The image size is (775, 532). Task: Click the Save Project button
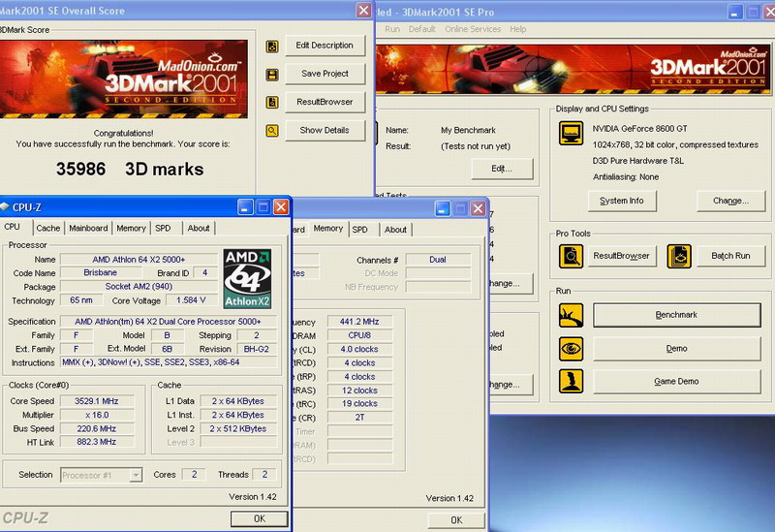(x=325, y=74)
